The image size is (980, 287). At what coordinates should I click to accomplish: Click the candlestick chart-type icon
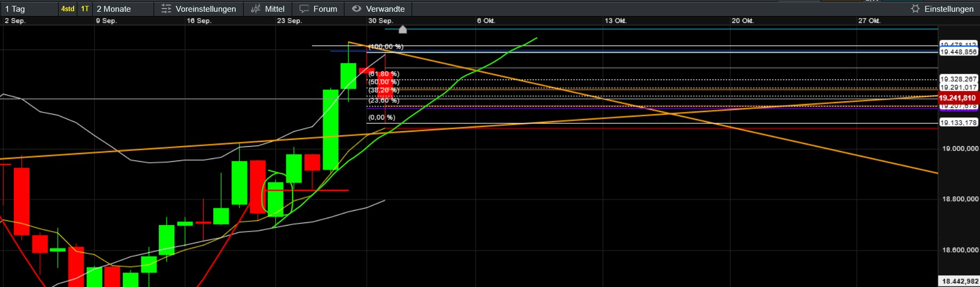pos(256,9)
